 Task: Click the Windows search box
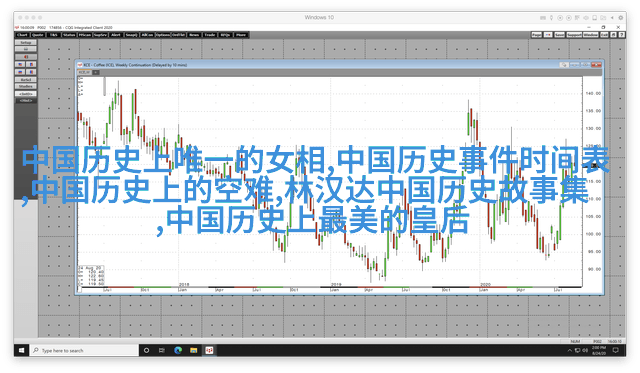(84, 350)
